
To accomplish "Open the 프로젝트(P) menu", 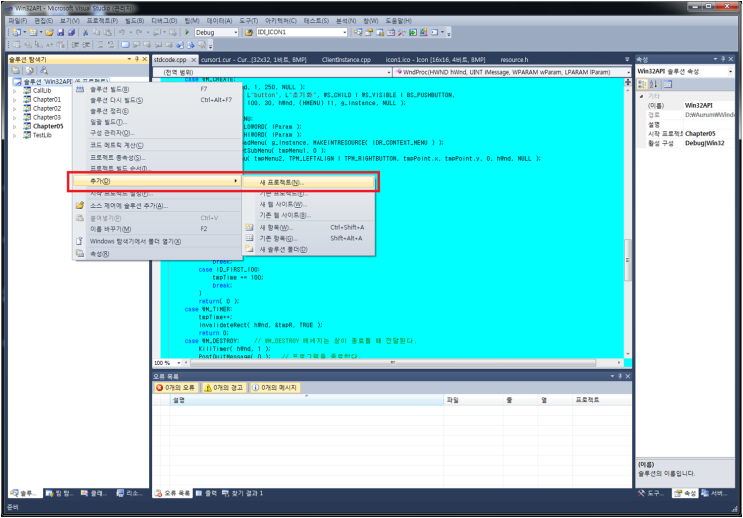I will (x=102, y=21).
